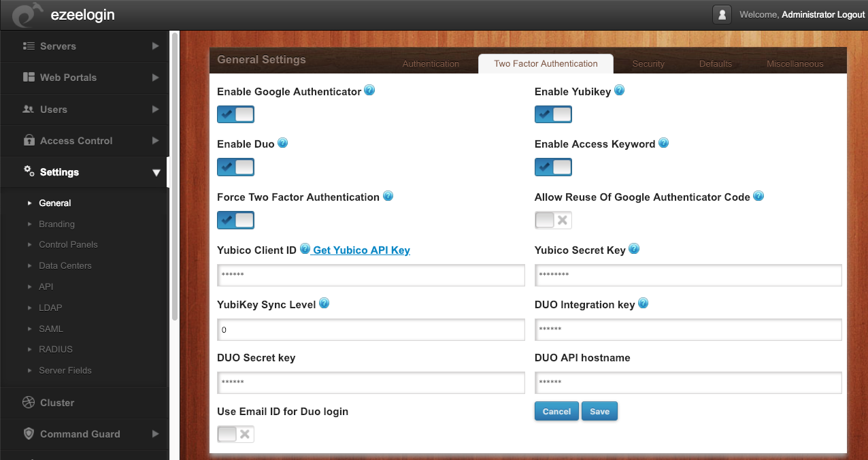868x460 pixels.
Task: Click the sidebar vertical scrollbar
Action: coord(175,177)
